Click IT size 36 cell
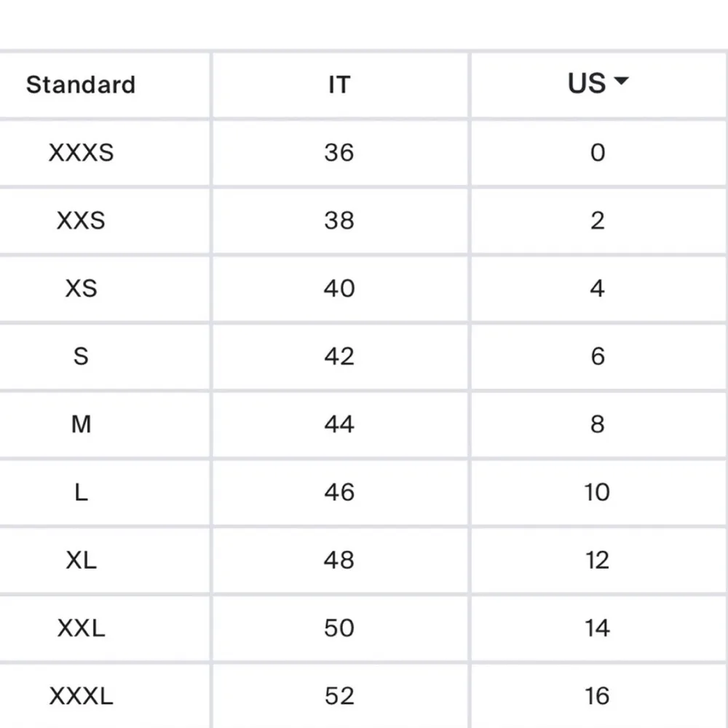Viewport: 728px width, 728px height. [339, 153]
